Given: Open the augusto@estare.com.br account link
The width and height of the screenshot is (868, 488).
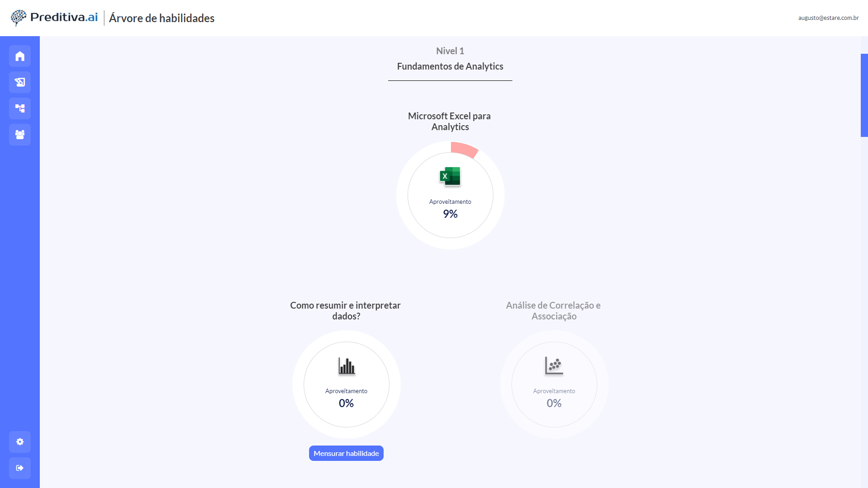Looking at the screenshot, I should tap(828, 18).
